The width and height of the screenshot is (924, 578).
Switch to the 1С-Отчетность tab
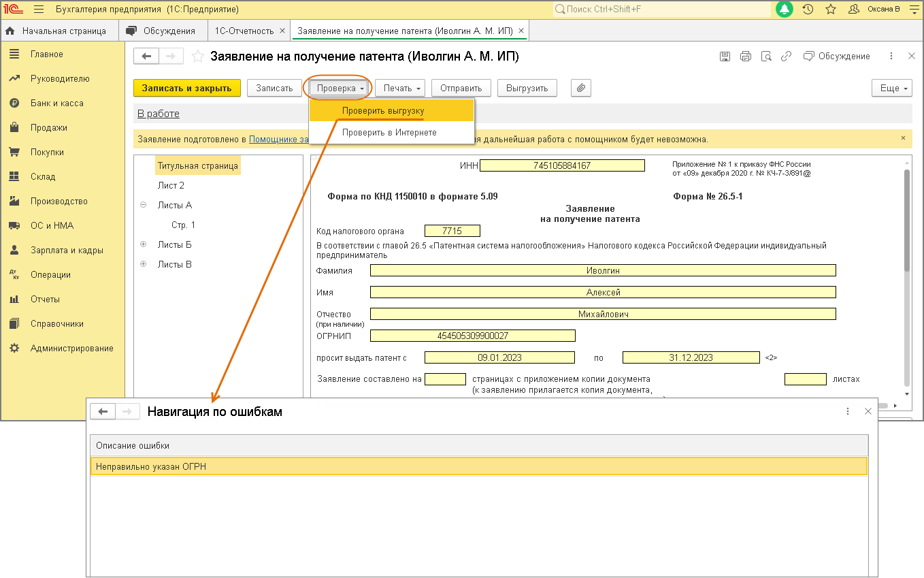click(244, 31)
